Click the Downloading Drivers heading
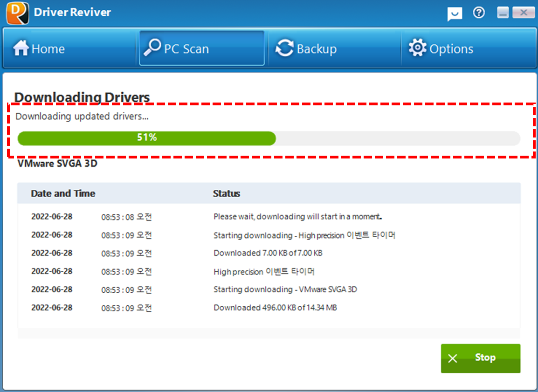 [82, 97]
